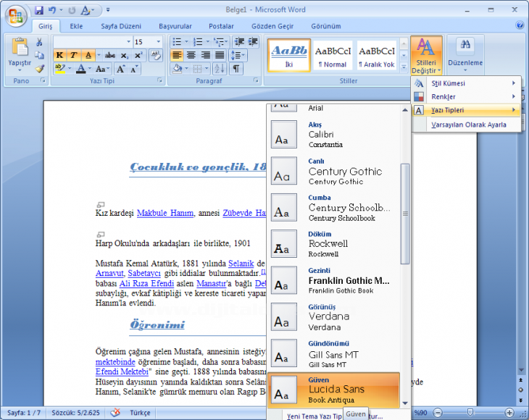
Task: Select the Format Painter brush icon
Action: [39, 69]
